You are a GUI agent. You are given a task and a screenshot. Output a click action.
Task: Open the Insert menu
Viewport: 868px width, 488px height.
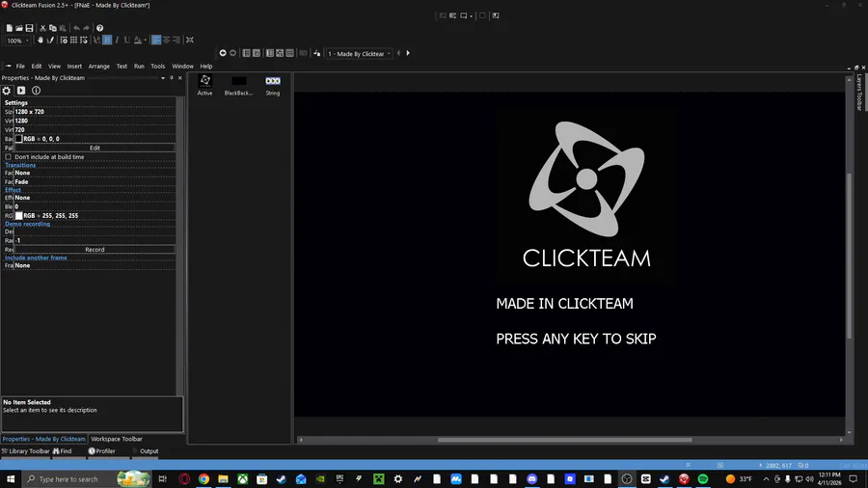(74, 66)
